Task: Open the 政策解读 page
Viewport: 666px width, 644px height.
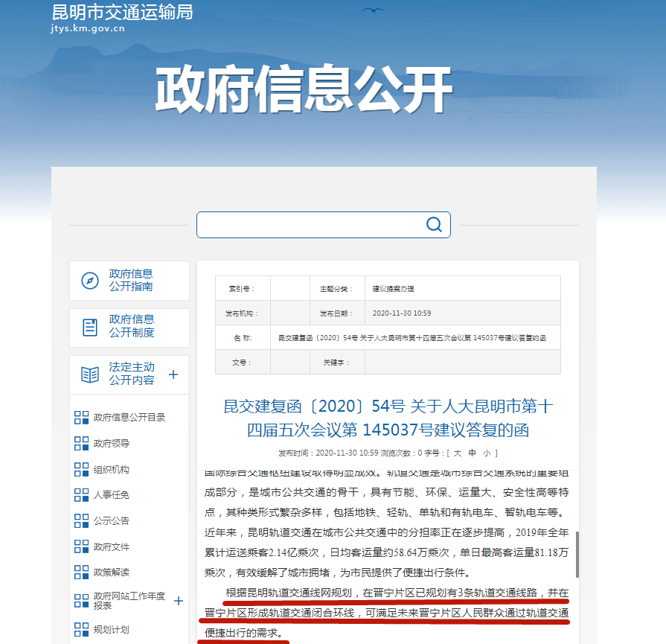Action: pos(112,573)
